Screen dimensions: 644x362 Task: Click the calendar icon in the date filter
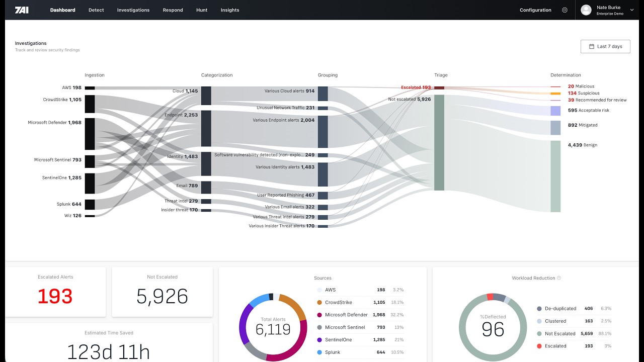point(592,46)
